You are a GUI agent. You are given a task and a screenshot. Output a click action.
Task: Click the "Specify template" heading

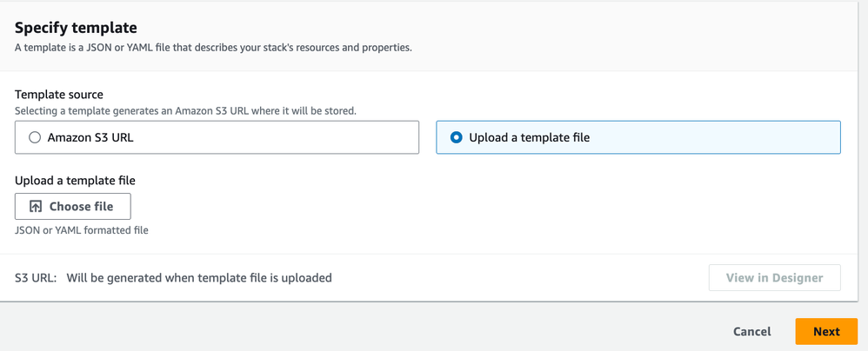point(76,29)
